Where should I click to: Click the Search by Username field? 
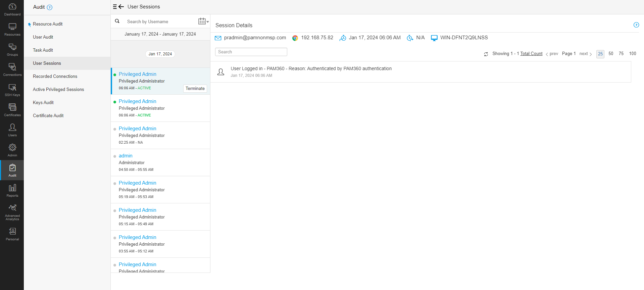(161, 22)
